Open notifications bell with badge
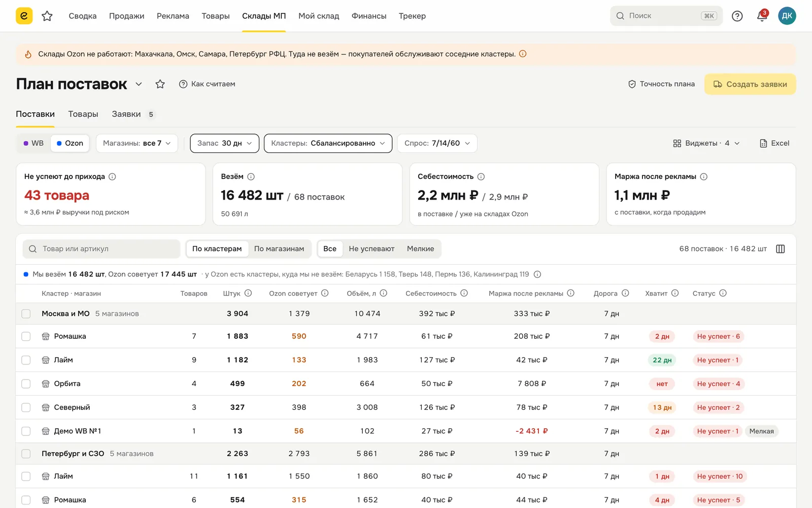 [x=762, y=16]
